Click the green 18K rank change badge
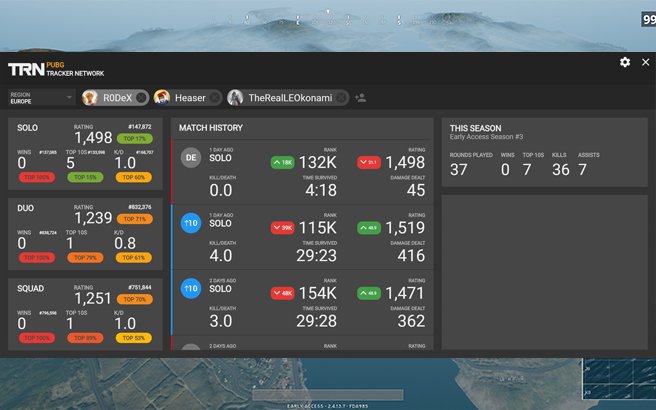Viewport: 656px width, 410px height. [x=282, y=162]
